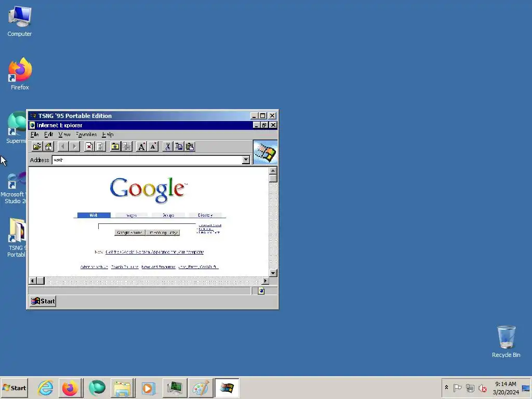Click the Google search text box

pos(147,226)
